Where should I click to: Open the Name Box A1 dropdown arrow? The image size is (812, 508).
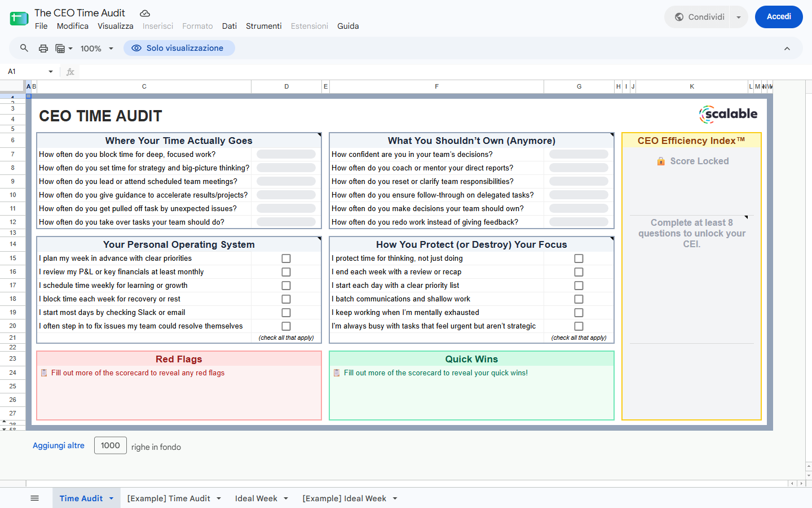(51, 72)
